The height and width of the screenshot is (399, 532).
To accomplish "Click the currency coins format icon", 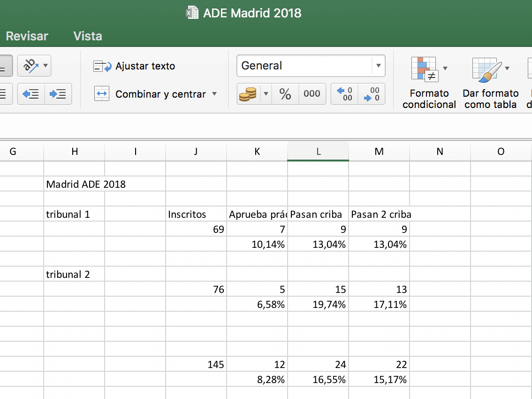I will pyautogui.click(x=248, y=94).
